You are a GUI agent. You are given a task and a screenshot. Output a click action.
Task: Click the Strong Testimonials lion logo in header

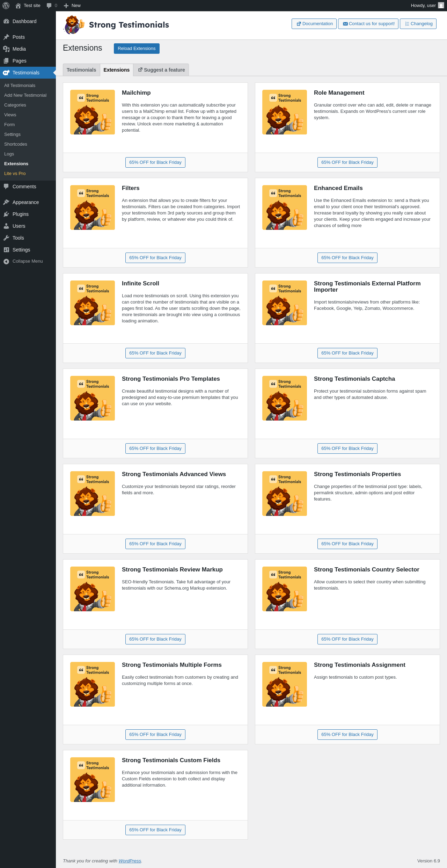(74, 25)
